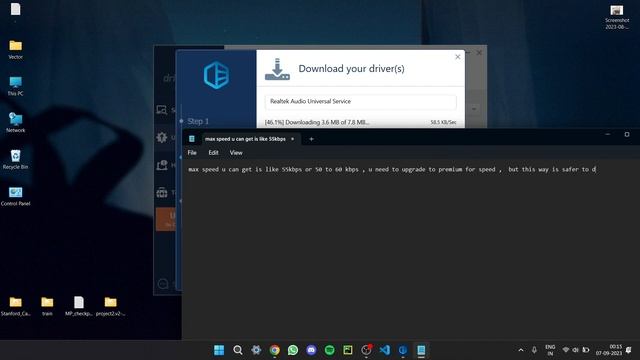Show hidden system tray icons
This screenshot has width=640, height=360.
coord(521,350)
